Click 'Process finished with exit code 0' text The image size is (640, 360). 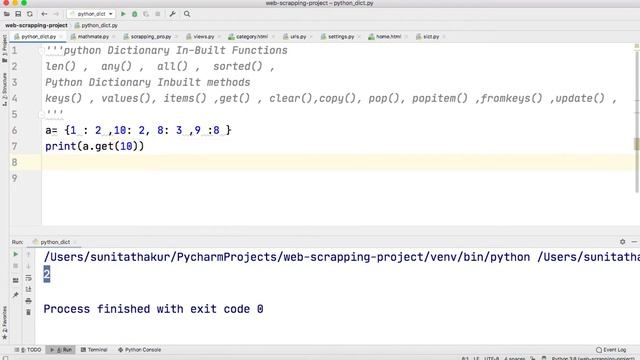pos(153,309)
